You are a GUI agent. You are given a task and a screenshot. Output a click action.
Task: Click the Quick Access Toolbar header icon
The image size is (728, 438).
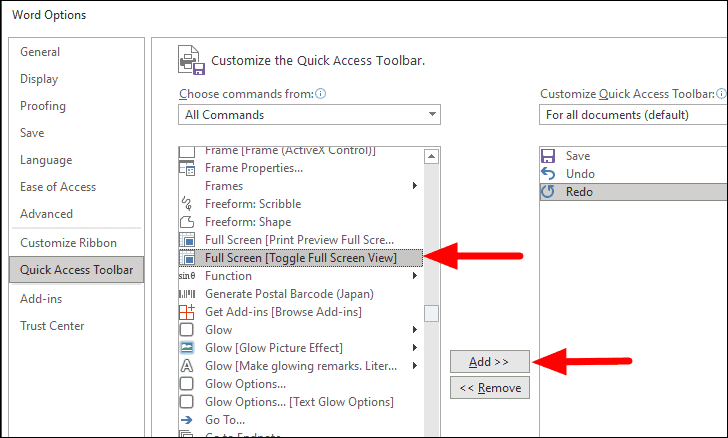(x=191, y=60)
